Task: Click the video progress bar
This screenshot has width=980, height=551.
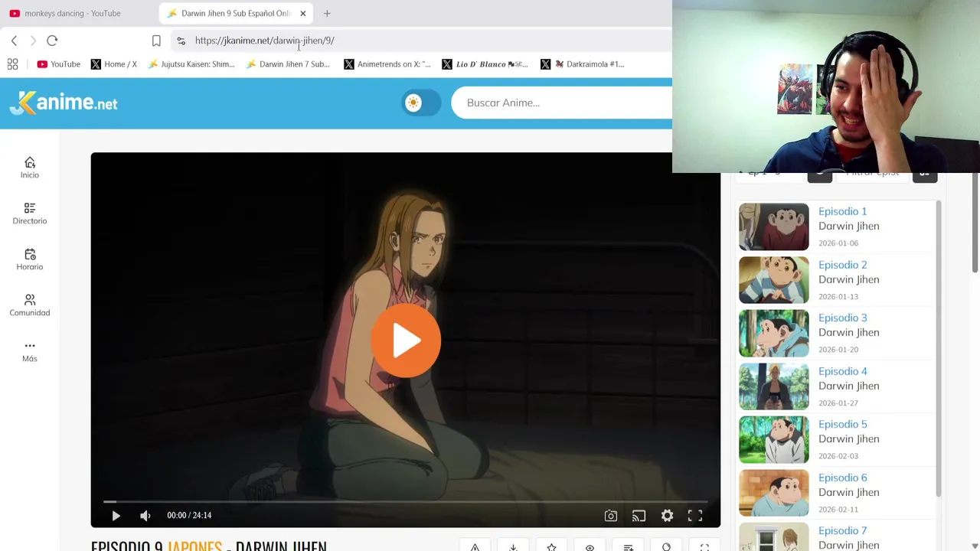Action: [406, 501]
